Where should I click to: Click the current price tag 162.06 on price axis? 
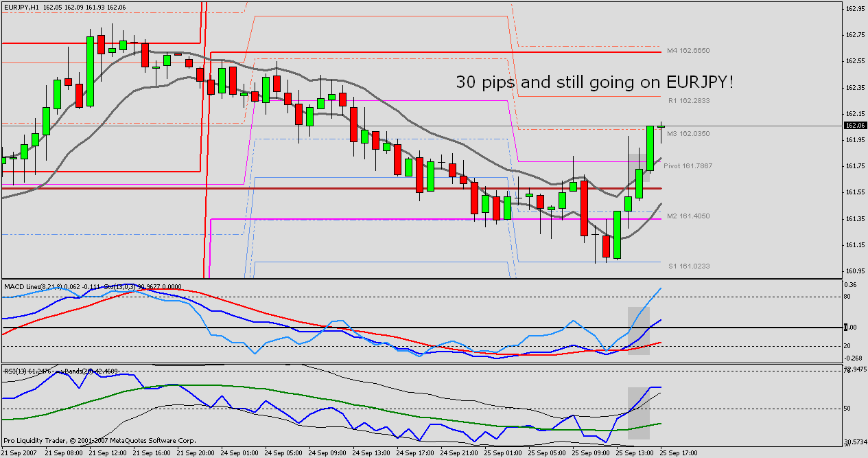point(855,126)
